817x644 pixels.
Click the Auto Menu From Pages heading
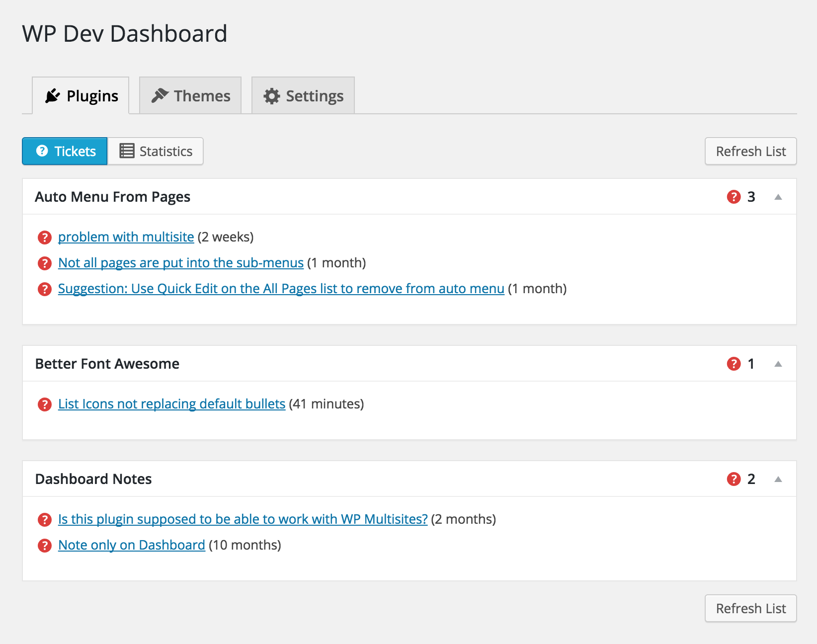tap(113, 197)
